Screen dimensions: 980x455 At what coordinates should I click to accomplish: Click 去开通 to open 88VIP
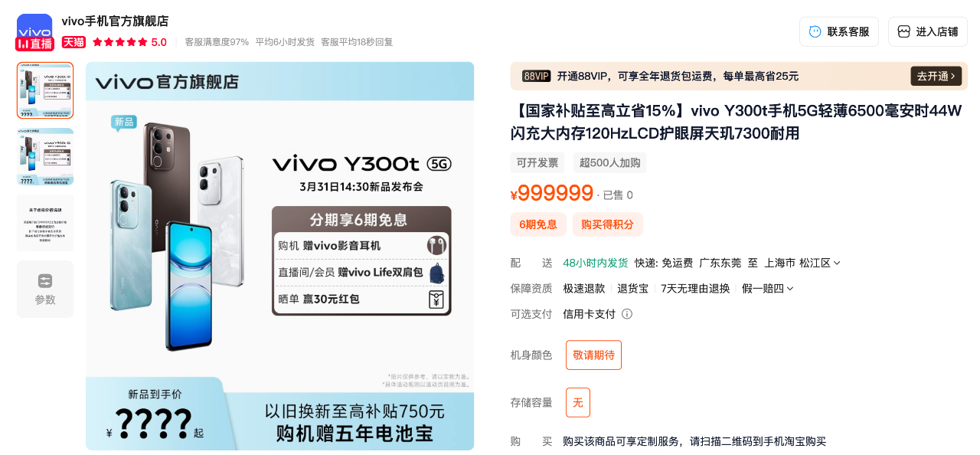(x=936, y=76)
